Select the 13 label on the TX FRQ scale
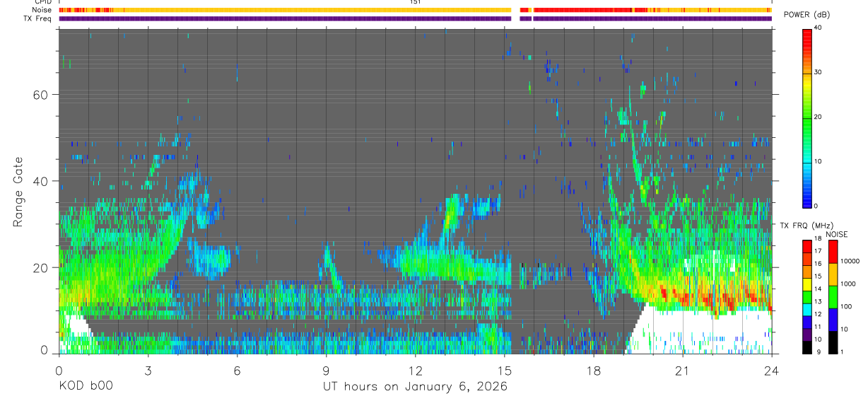Image resolution: width=868 pixels, height=401 pixels. coord(819,301)
